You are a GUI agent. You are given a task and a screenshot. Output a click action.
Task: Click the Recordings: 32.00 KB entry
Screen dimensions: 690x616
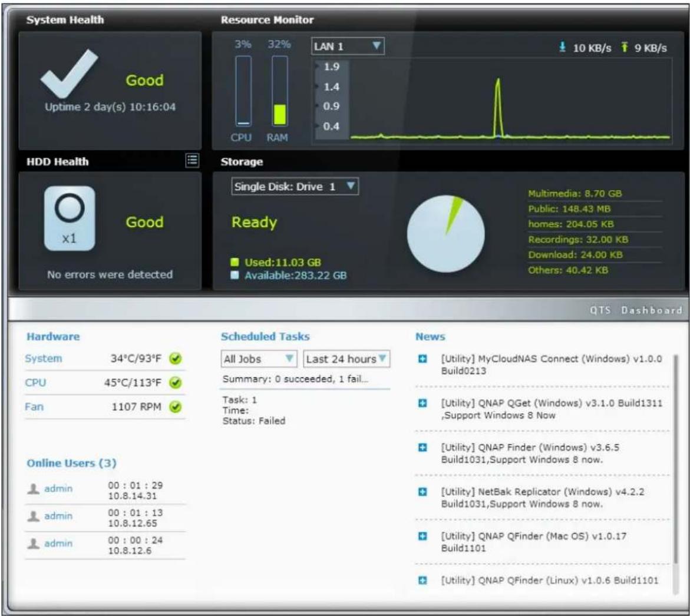(578, 240)
